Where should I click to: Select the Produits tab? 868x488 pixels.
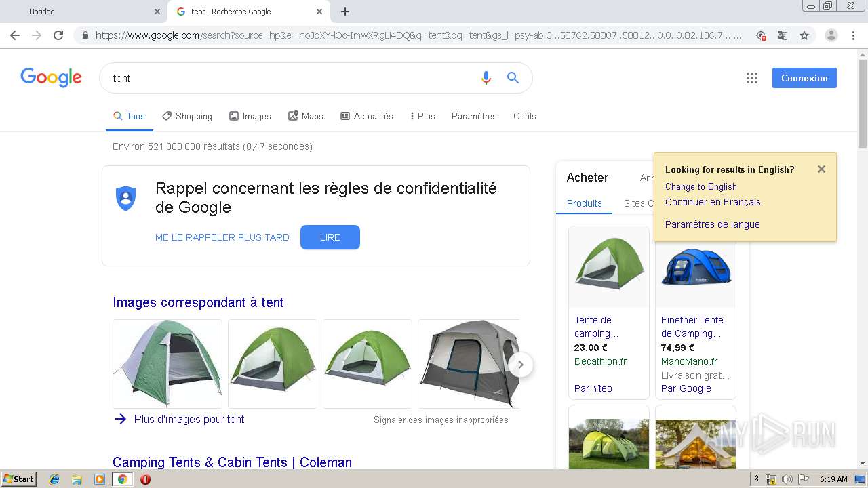[x=585, y=203]
